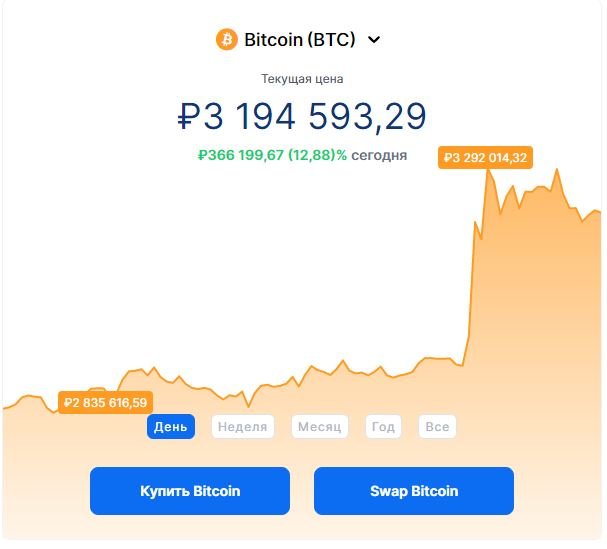Show the Все time price history
The width and height of the screenshot is (607, 549).
[437, 427]
